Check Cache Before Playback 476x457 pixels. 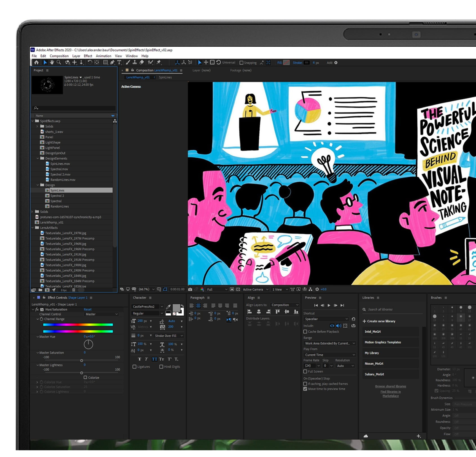click(x=305, y=332)
